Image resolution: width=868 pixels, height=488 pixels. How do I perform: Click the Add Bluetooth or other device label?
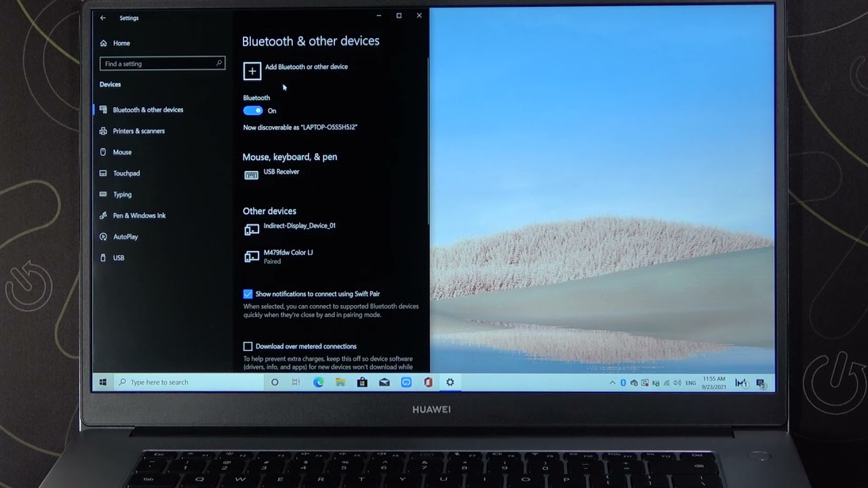click(x=307, y=67)
